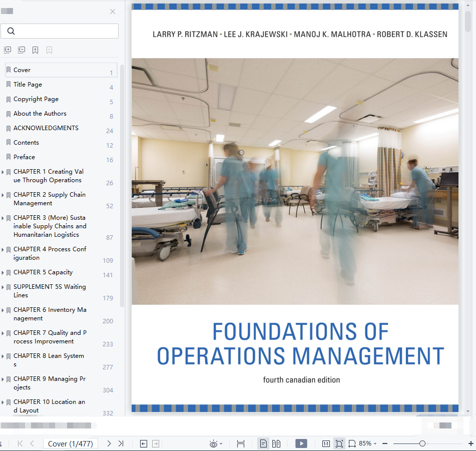Click the document scrollbar down arrow

click(x=468, y=411)
